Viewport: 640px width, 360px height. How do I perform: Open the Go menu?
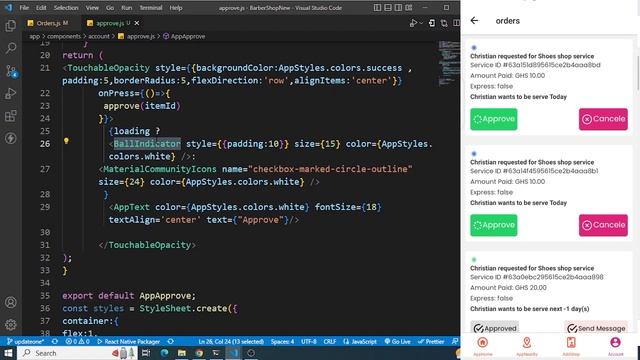click(110, 8)
